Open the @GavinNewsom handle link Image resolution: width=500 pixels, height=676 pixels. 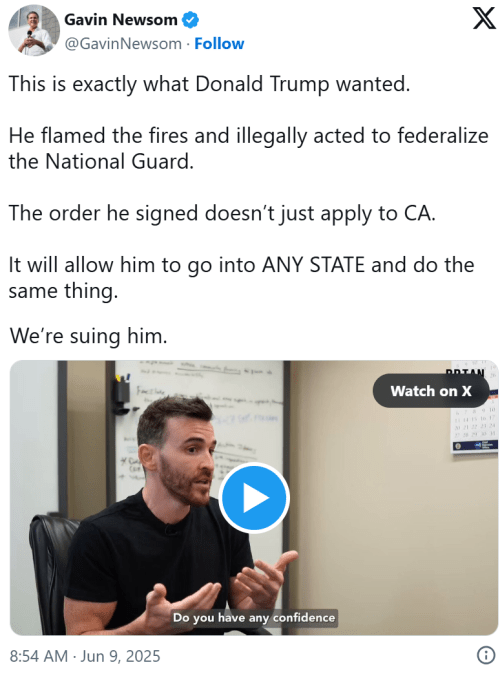tap(123, 44)
